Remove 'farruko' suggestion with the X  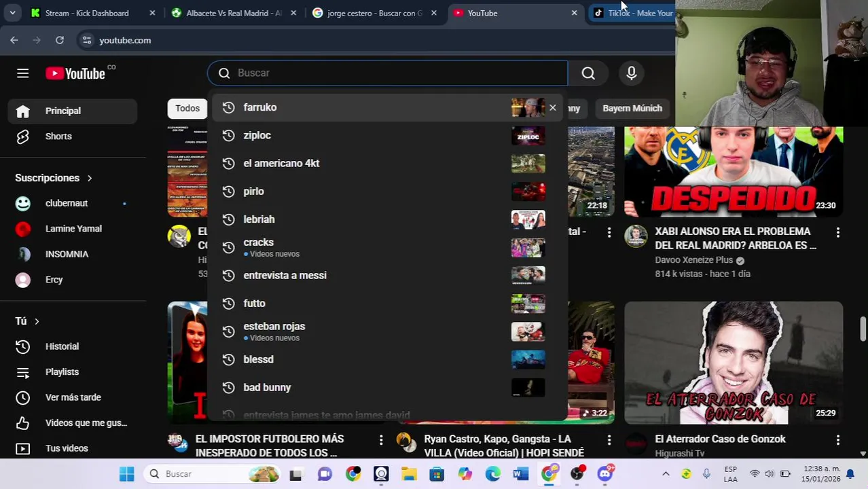click(552, 107)
